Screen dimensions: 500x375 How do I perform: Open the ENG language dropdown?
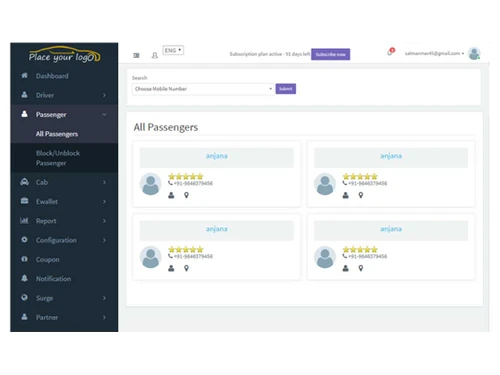pyautogui.click(x=173, y=50)
